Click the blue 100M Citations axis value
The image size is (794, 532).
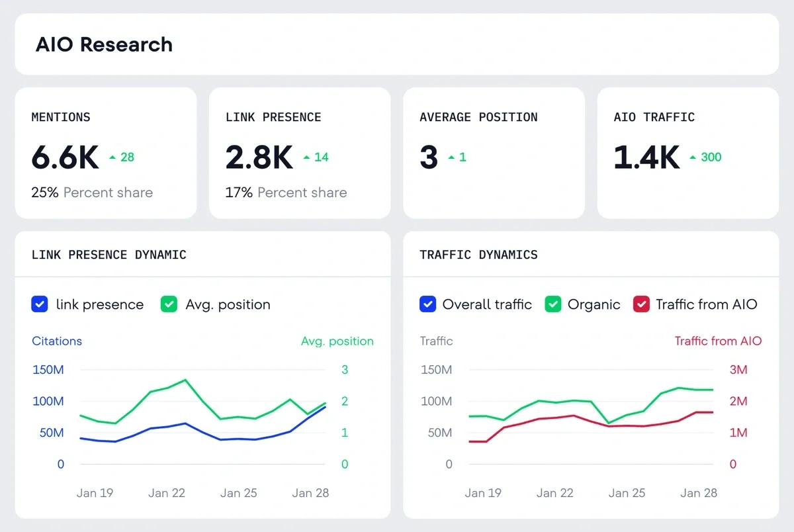click(48, 402)
